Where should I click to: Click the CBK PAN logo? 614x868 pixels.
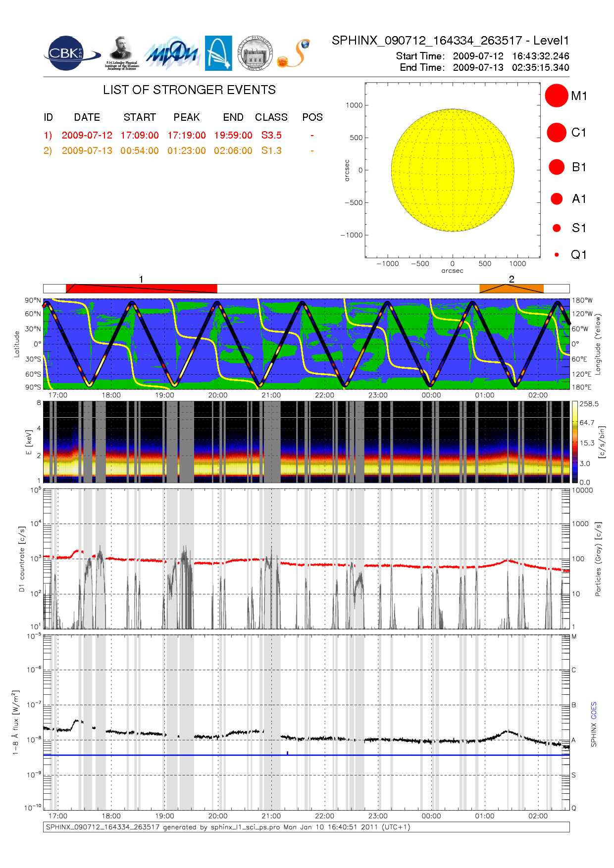tap(70, 53)
